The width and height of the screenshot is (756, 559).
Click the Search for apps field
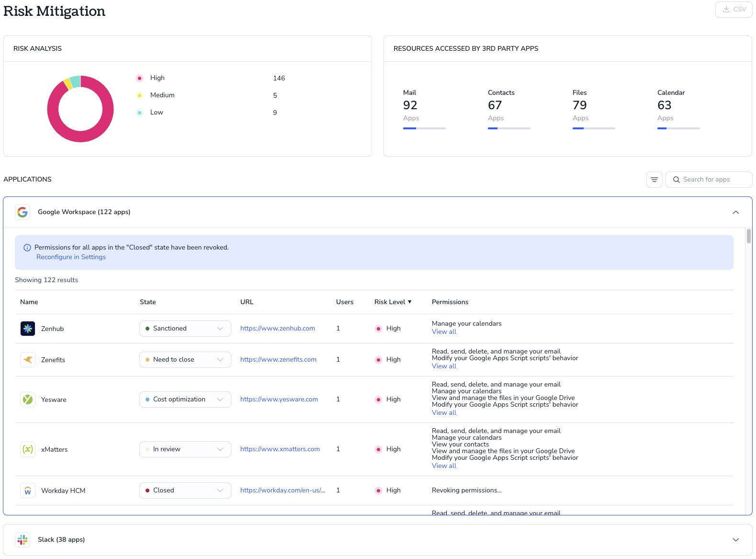[709, 180]
